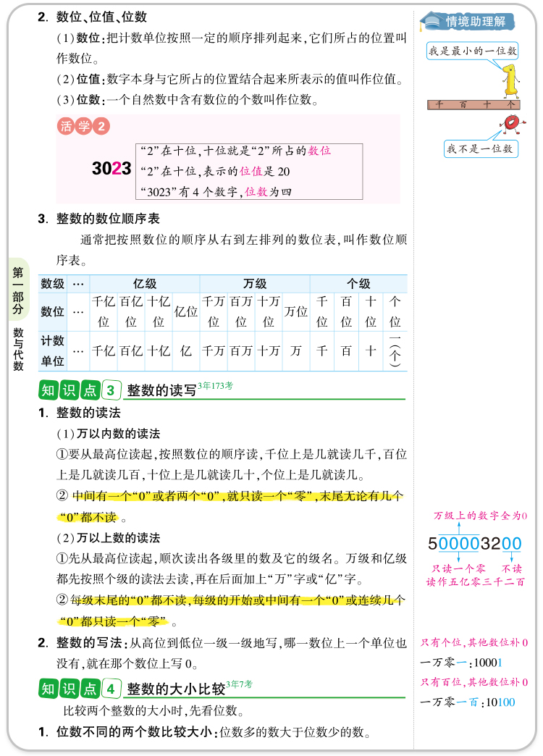Click the 个位 cell in the 数位 row
Viewport: 543px width, 756px height.
[395, 311]
